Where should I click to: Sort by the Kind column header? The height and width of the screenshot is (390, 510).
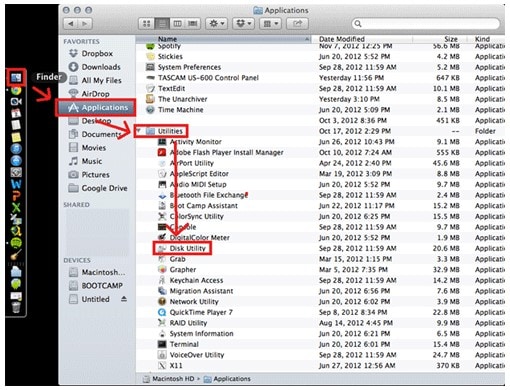[x=487, y=39]
